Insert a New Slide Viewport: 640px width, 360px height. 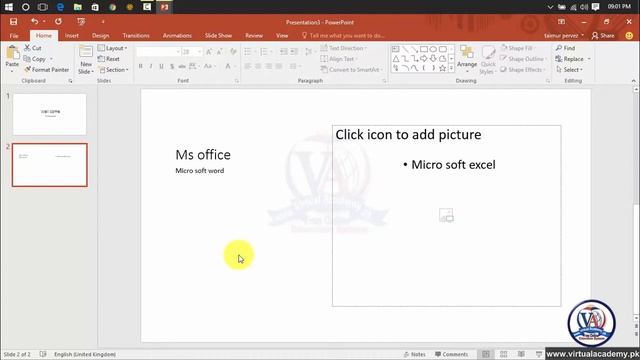click(86, 60)
